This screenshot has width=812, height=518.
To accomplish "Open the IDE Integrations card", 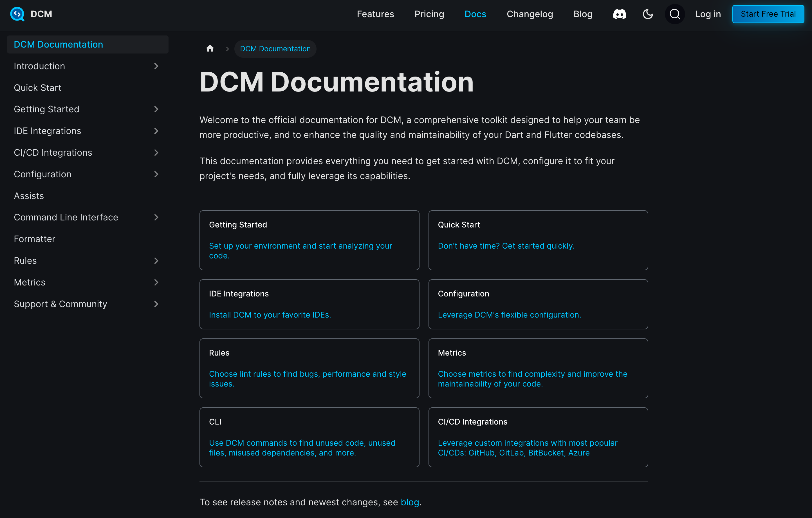I will tap(309, 304).
